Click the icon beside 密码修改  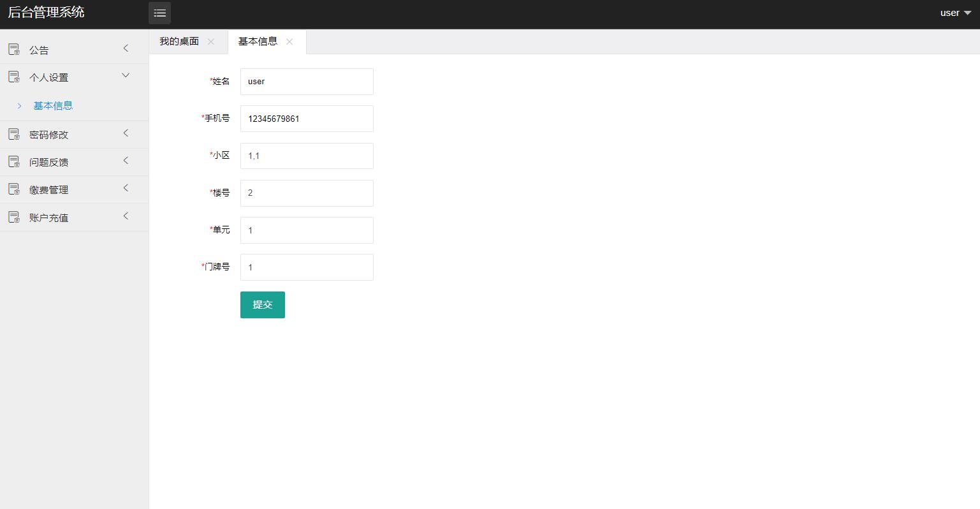coord(13,134)
